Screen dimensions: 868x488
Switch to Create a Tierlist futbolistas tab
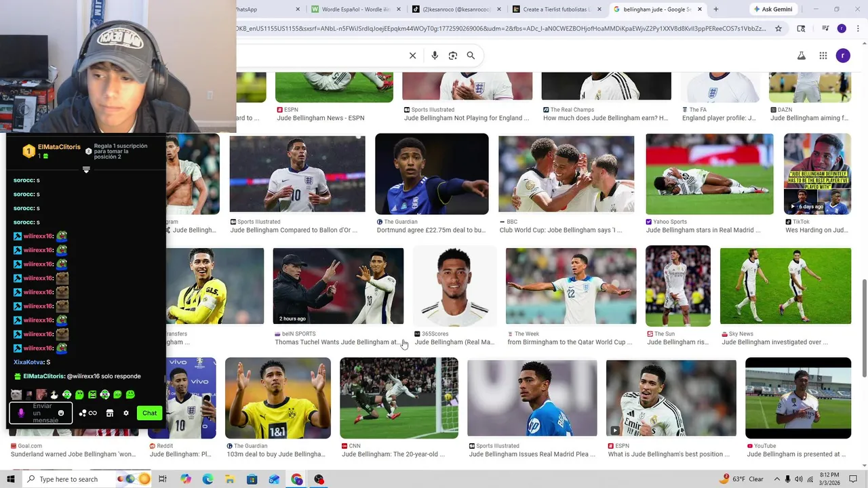557,9
